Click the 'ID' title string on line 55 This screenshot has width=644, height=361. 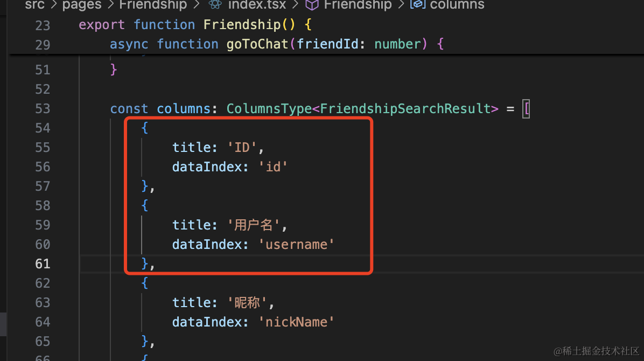point(246,147)
